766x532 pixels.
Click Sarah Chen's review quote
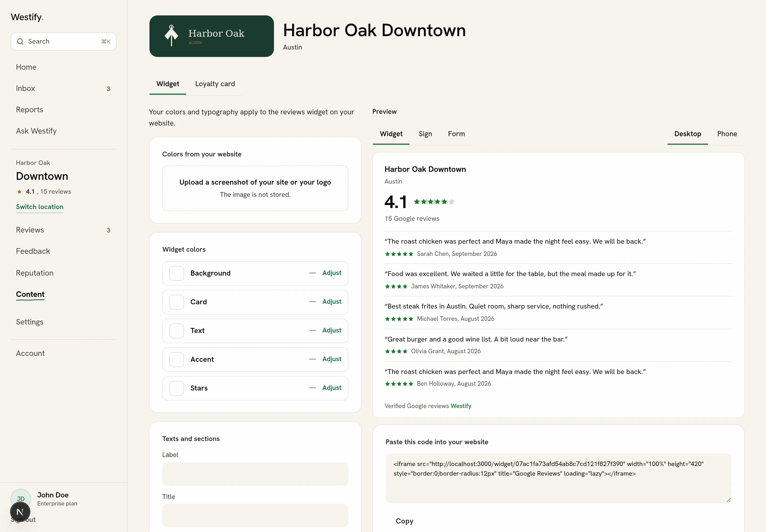pos(515,241)
